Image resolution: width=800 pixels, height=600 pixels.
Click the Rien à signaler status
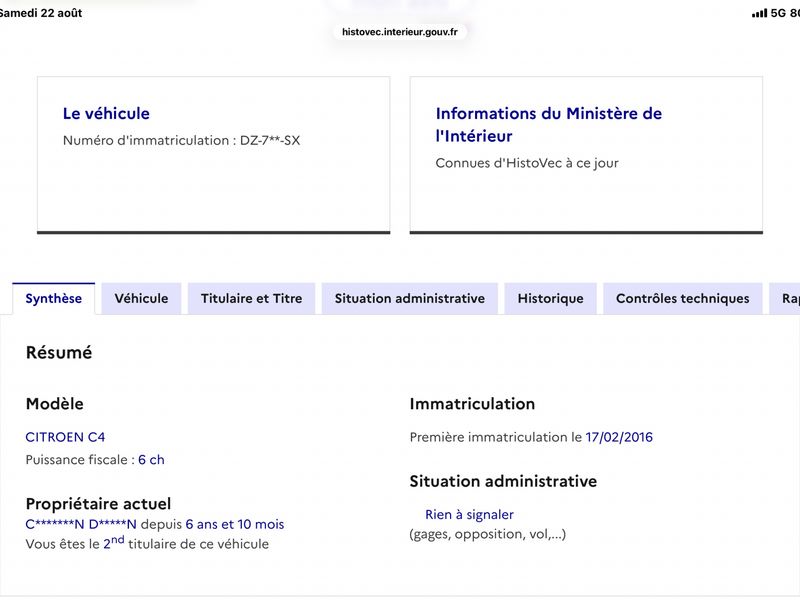tap(469, 515)
